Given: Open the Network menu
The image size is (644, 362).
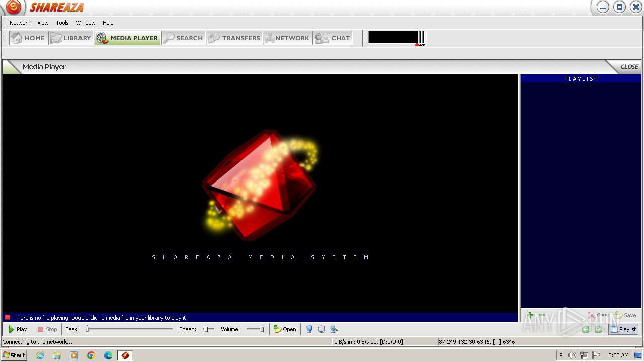Looking at the screenshot, I should pos(20,23).
